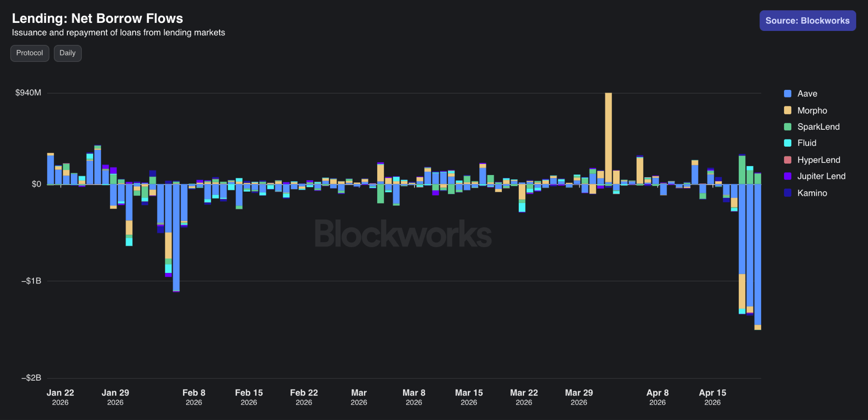Click the Kamino dark blue legend icon

tap(787, 193)
